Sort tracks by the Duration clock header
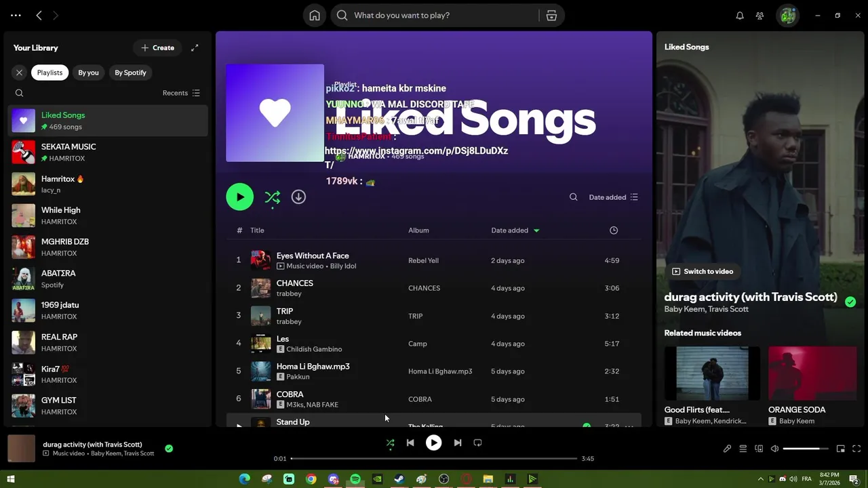 pyautogui.click(x=614, y=230)
